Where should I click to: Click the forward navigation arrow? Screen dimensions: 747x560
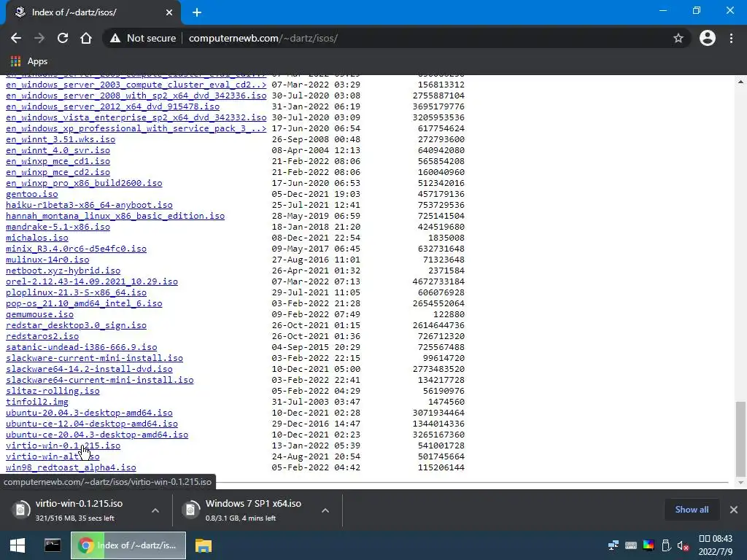pos(39,38)
